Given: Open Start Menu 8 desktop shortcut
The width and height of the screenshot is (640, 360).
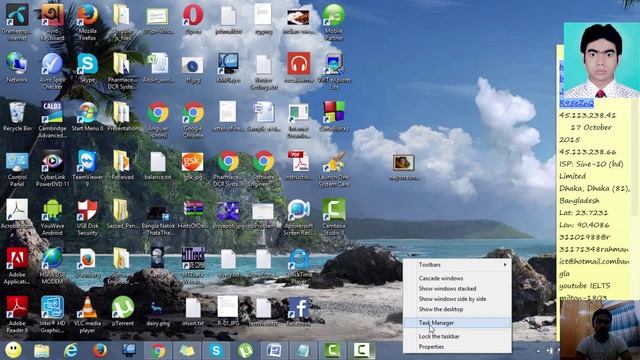Looking at the screenshot, I should [x=87, y=116].
